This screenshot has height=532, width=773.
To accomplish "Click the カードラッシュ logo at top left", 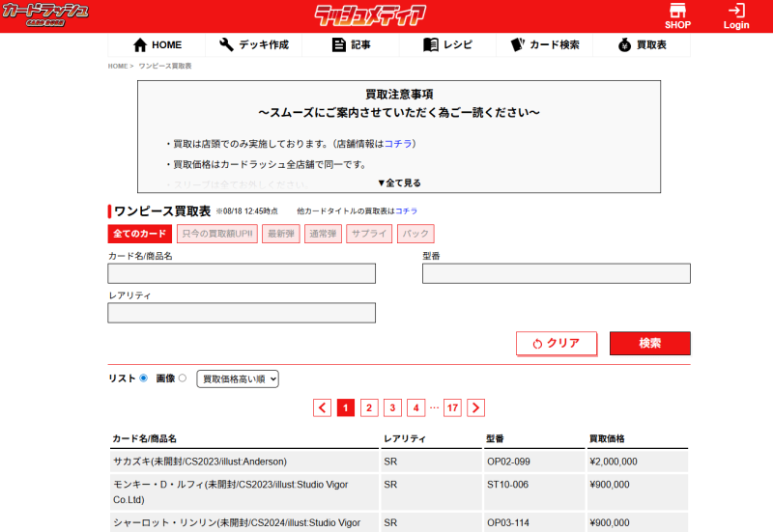I will [45, 13].
